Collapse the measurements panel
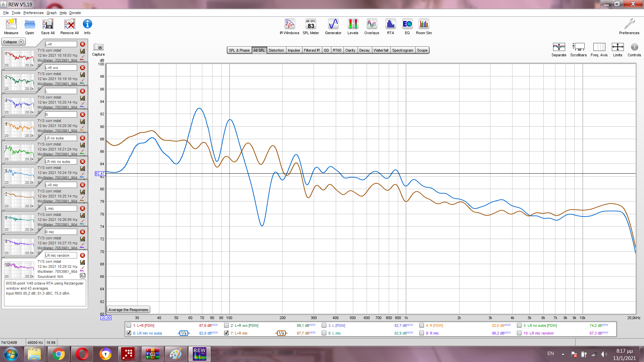The width and height of the screenshot is (644, 362). point(13,42)
